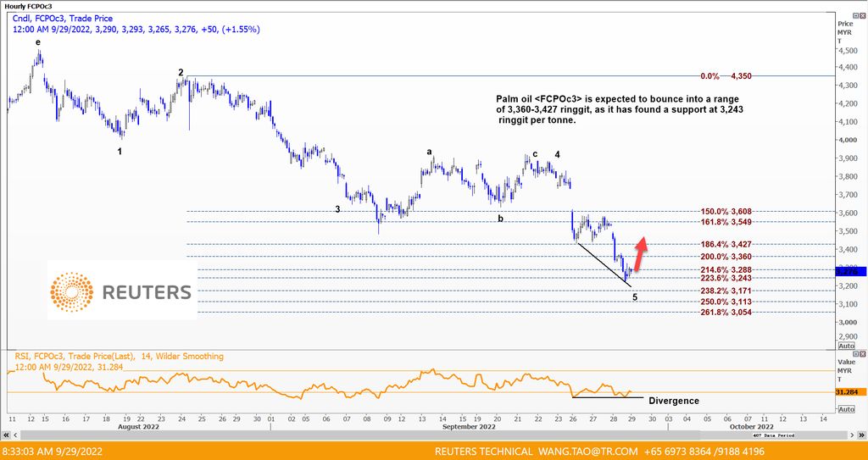The height and width of the screenshot is (460, 868).
Task: Click the RSI readout '12:00 AM 9/29/2022, 31.284'
Action: (x=70, y=367)
